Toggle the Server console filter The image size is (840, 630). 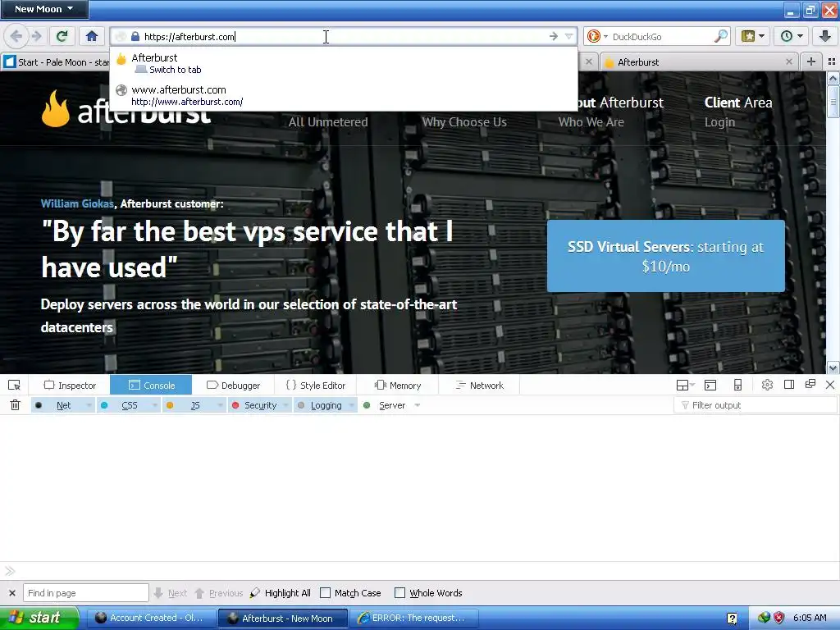tap(386, 405)
